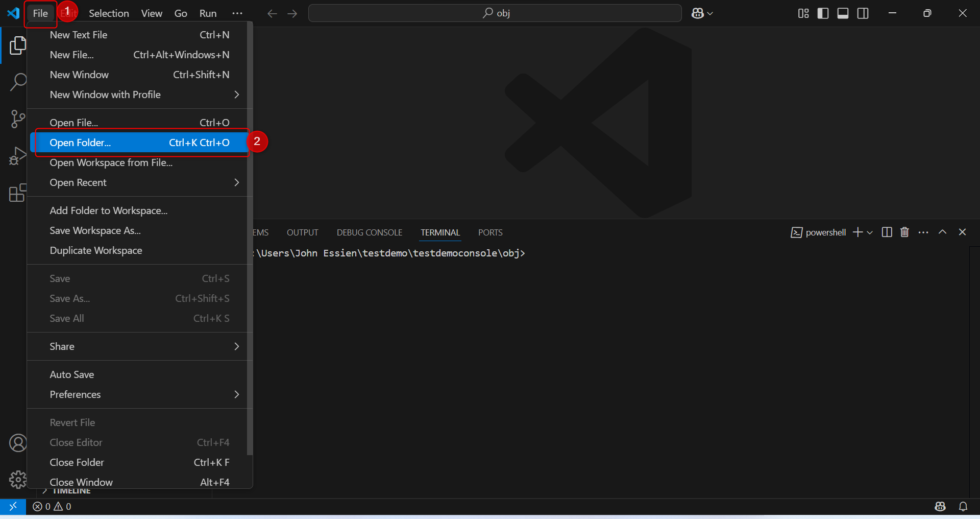Open the Source Control view icon
The image size is (980, 519).
click(x=18, y=119)
